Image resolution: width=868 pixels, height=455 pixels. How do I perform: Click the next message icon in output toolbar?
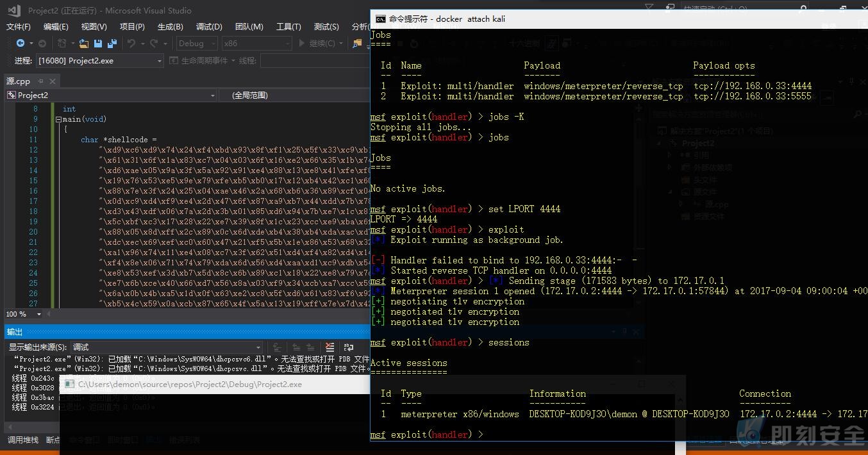pyautogui.click(x=311, y=347)
